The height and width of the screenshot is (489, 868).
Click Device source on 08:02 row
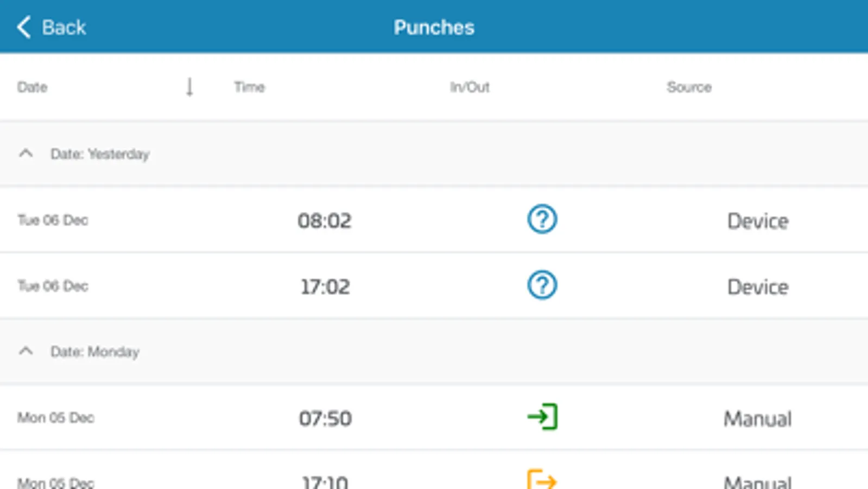pyautogui.click(x=757, y=221)
